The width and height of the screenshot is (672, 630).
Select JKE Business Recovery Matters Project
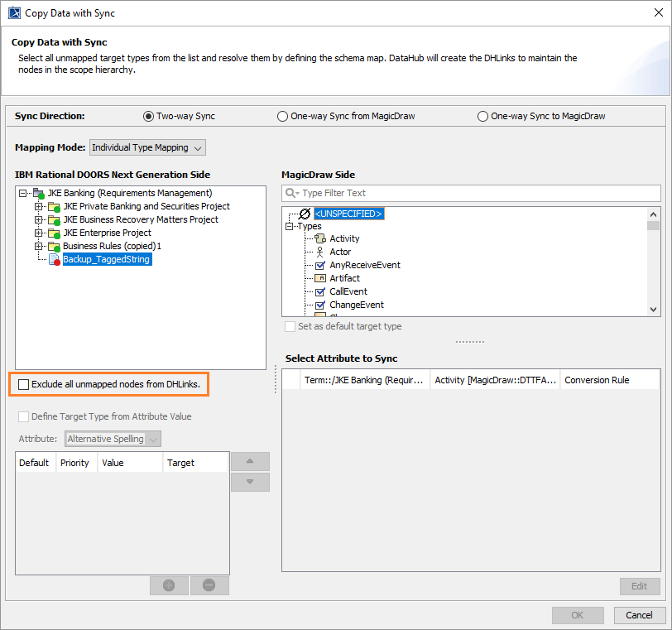pyautogui.click(x=141, y=220)
